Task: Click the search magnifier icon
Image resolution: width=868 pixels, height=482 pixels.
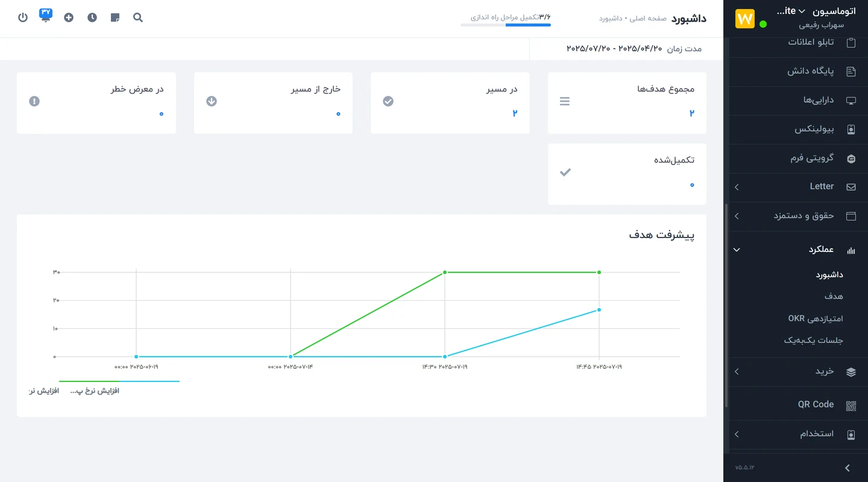Action: (138, 17)
